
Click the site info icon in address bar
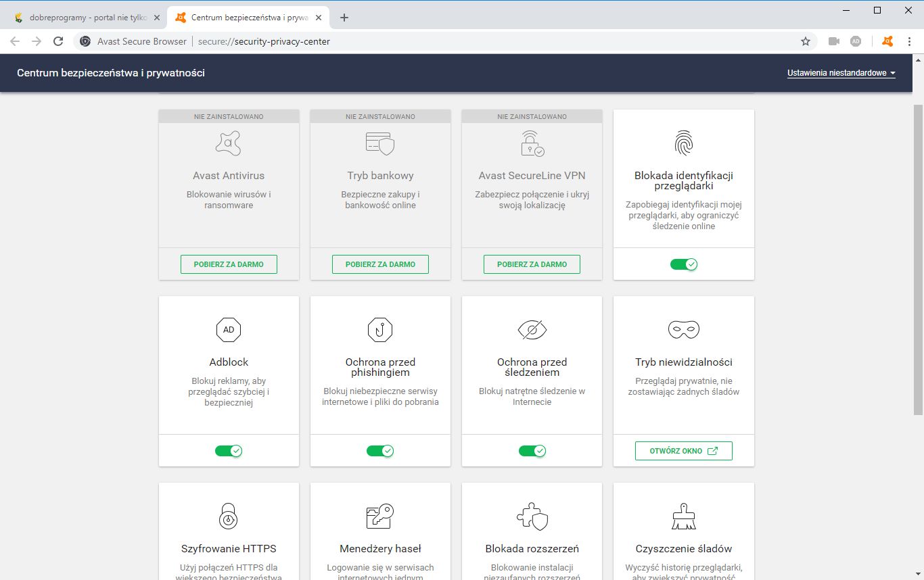(85, 41)
